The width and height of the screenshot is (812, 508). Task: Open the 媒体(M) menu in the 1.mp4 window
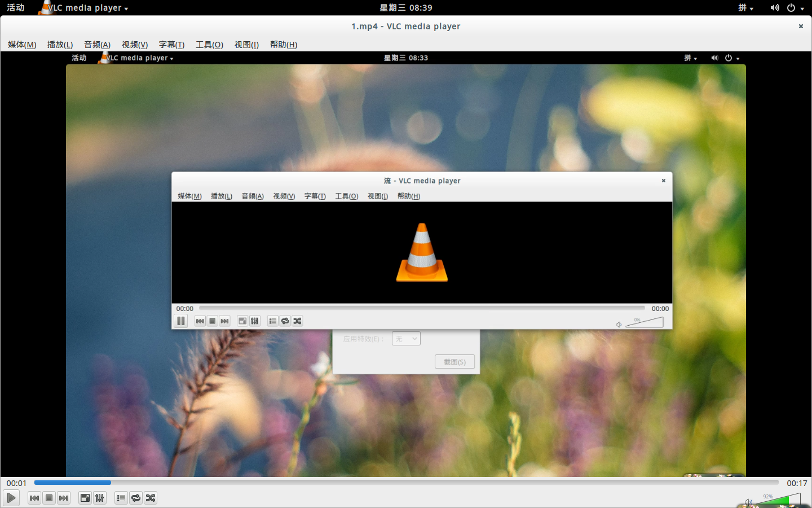click(22, 45)
